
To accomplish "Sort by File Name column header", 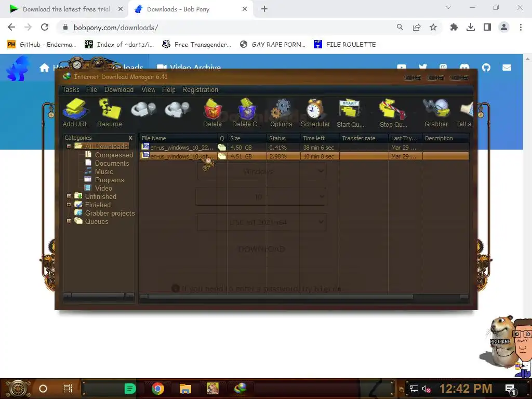I will tap(178, 138).
